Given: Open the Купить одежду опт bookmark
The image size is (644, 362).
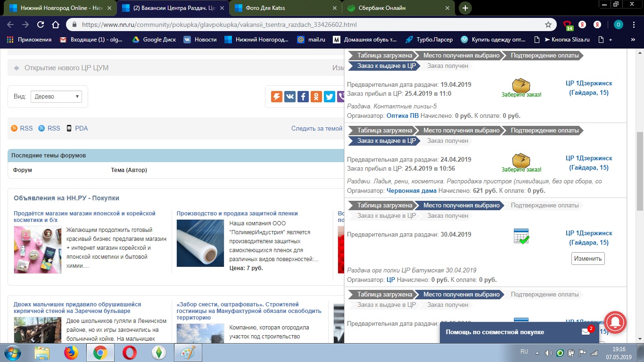Looking at the screenshot, I should (x=493, y=40).
